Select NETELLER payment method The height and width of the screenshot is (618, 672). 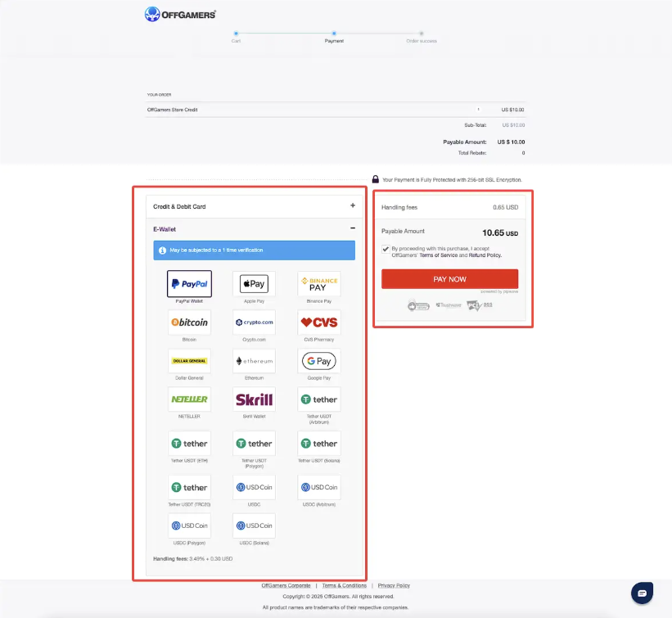pos(189,399)
